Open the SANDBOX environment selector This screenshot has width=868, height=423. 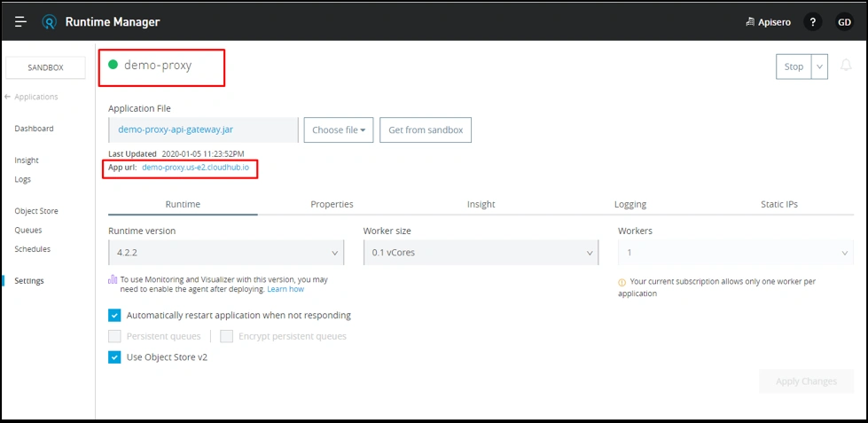tap(45, 67)
